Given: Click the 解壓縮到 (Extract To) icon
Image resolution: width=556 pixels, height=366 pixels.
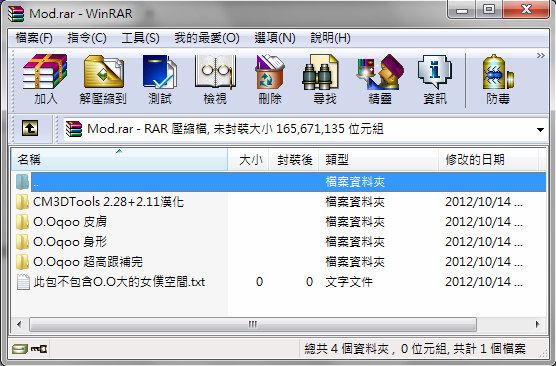Looking at the screenshot, I should click(x=103, y=79).
